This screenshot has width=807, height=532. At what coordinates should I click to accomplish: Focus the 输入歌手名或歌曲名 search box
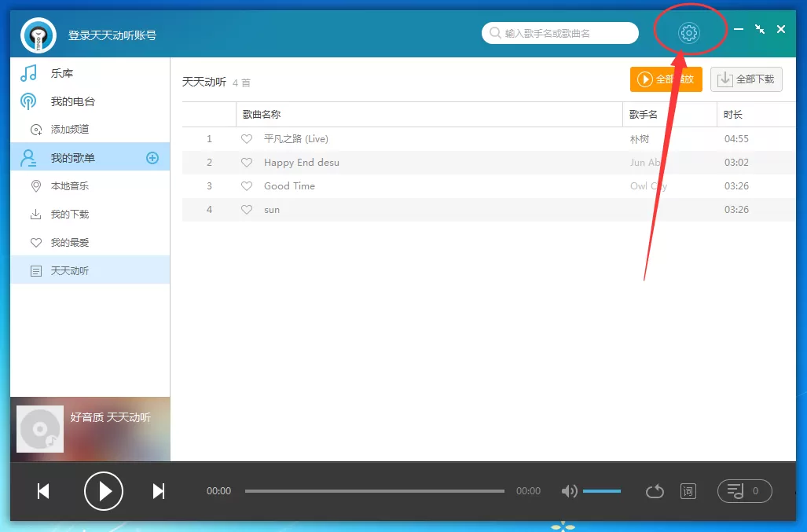[560, 33]
